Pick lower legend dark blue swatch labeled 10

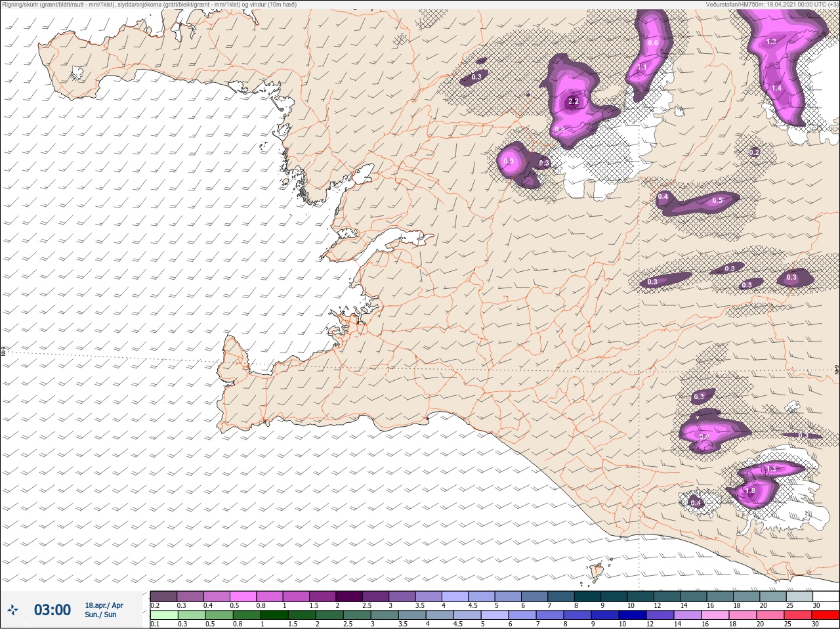coord(633,615)
